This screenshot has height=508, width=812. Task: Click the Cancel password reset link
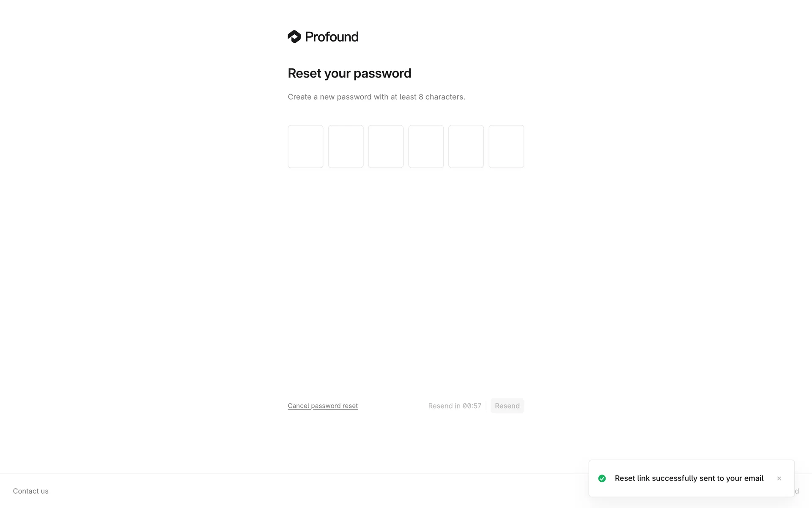pos(323,406)
